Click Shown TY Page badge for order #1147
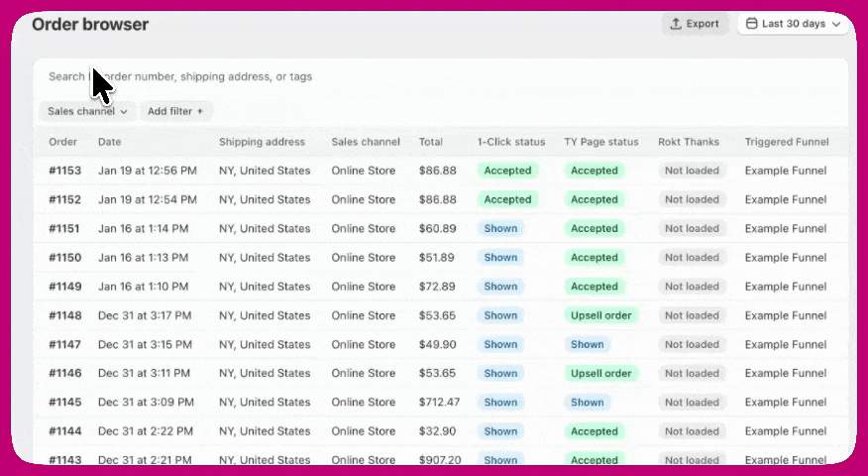Screen dimensions: 868x476 click(588, 344)
